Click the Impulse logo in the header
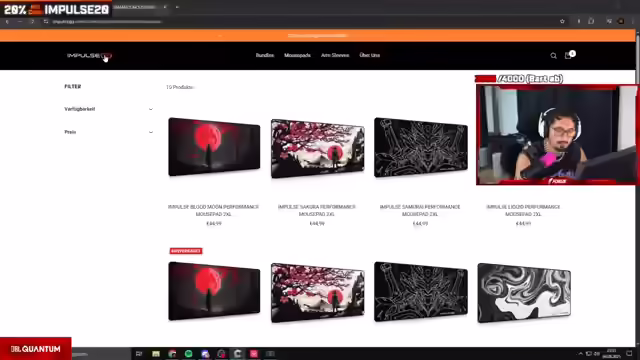Viewport: 640px width, 360px height. click(x=89, y=56)
